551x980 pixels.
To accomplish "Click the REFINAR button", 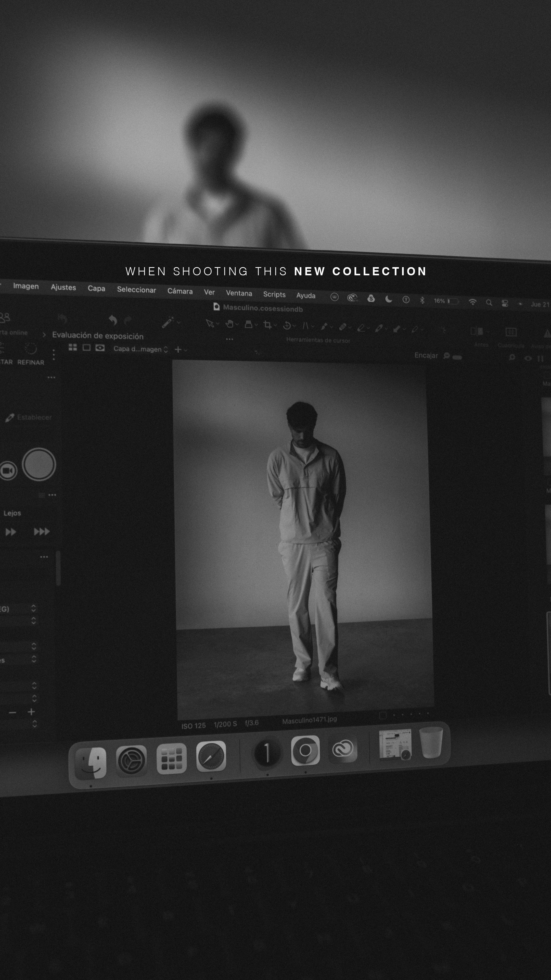I will (x=31, y=363).
